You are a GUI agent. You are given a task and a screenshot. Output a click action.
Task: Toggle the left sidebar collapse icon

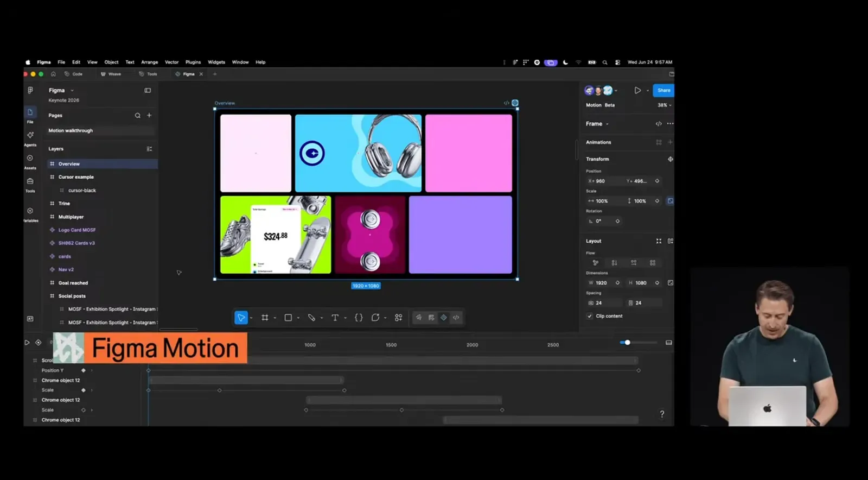coord(148,91)
